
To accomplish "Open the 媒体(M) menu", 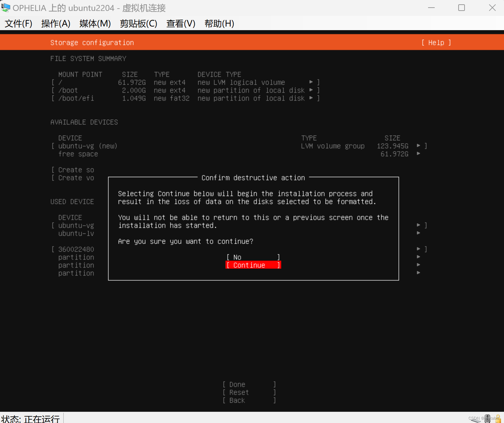I will pyautogui.click(x=95, y=24).
